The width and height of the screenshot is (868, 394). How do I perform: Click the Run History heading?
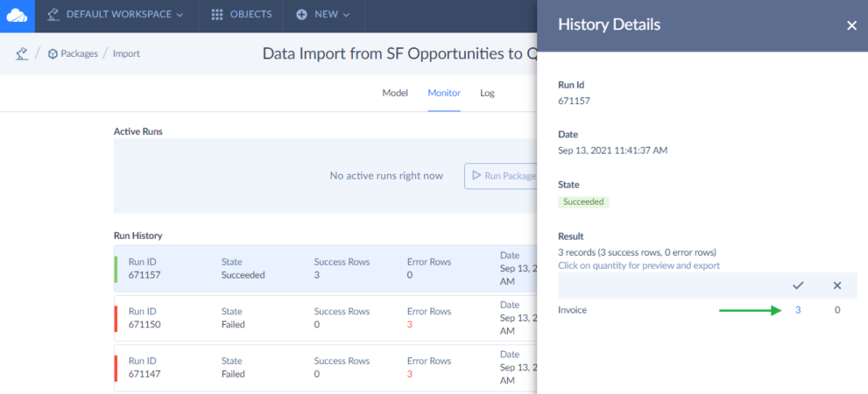[138, 236]
